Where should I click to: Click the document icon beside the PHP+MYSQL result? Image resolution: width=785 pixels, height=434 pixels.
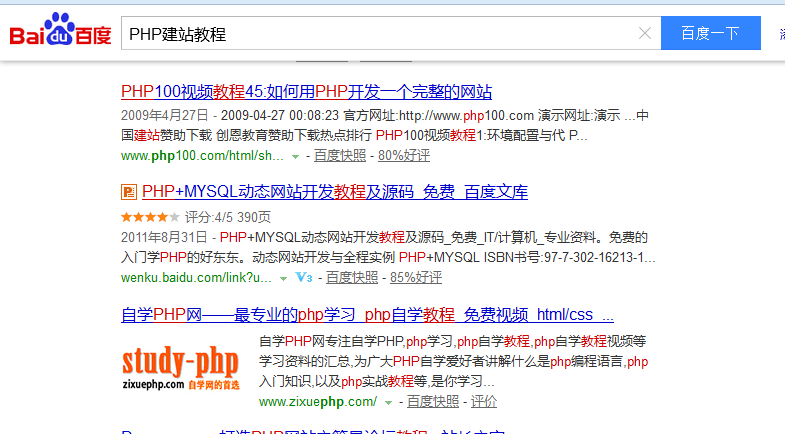[x=129, y=192]
